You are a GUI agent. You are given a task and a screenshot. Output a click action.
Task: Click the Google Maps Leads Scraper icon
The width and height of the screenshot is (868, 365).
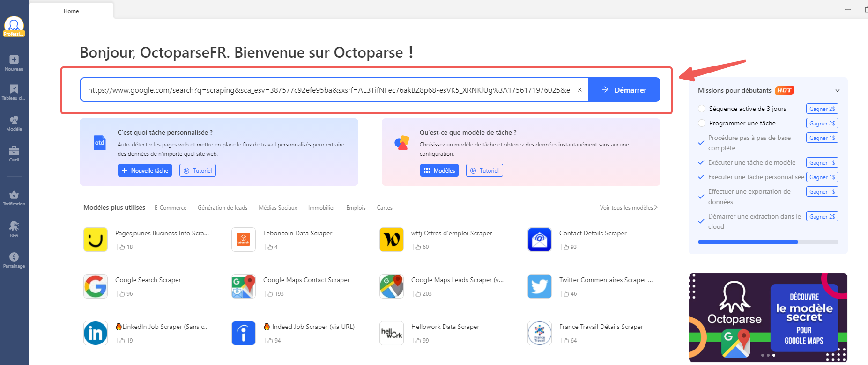pyautogui.click(x=392, y=286)
